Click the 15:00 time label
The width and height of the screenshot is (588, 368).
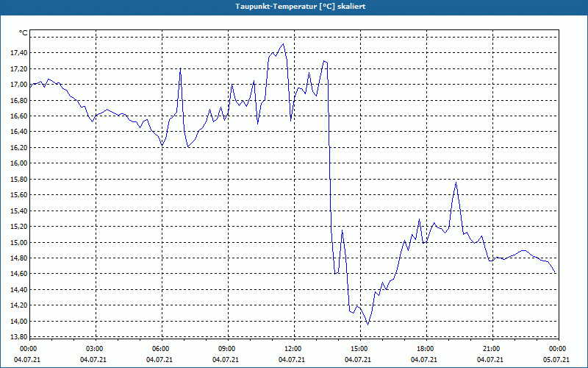pos(359,349)
